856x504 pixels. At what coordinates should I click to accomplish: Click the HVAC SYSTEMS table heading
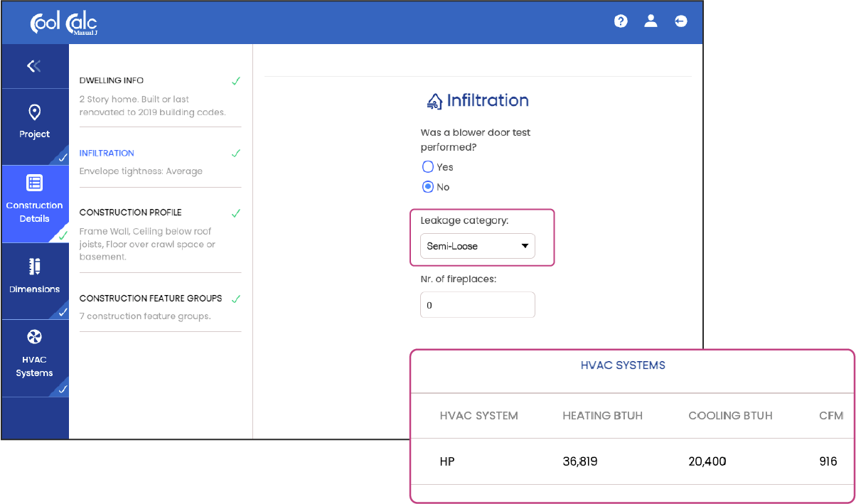[x=623, y=365]
